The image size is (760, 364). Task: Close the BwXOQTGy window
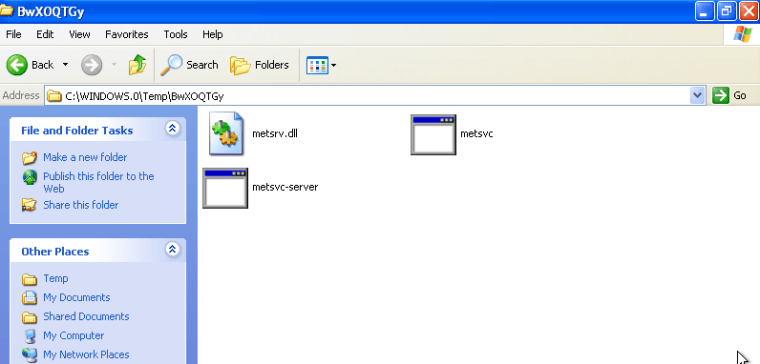(x=749, y=11)
